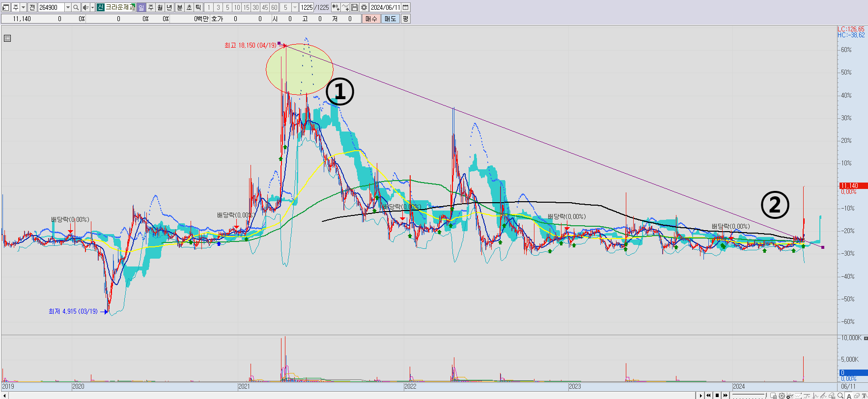This screenshot has width=868, height=399.
Task: Click the add-indicator chart icon in toolbar
Action: click(x=336, y=7)
